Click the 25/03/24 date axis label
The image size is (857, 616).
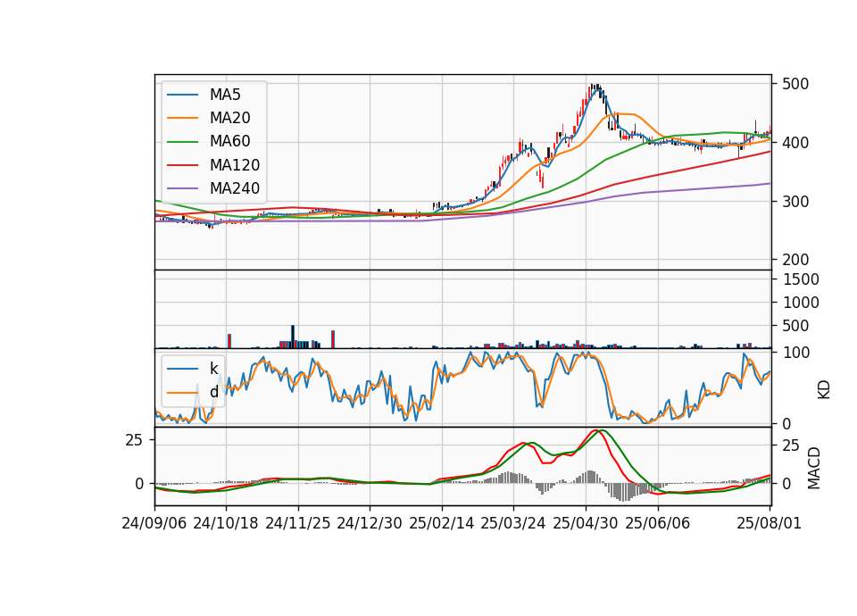click(512, 523)
